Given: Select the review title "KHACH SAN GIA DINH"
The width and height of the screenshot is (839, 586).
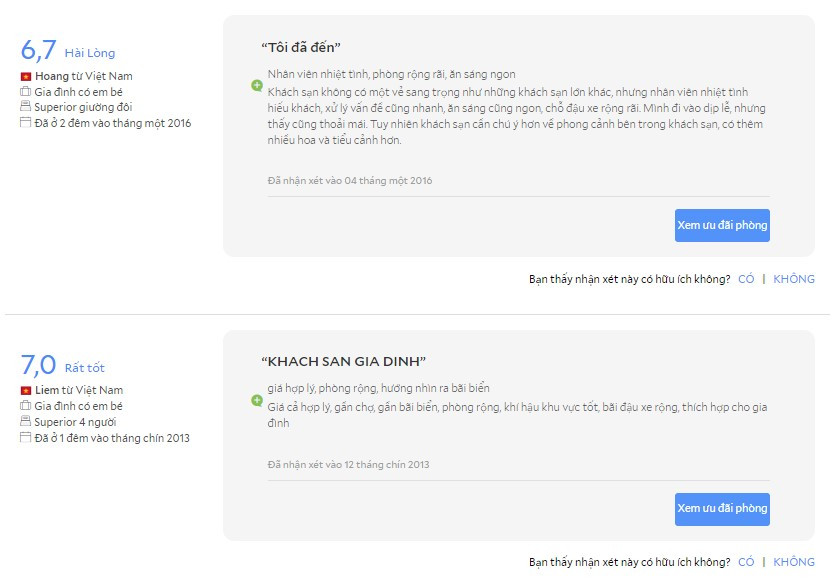Looking at the screenshot, I should pyautogui.click(x=343, y=361).
